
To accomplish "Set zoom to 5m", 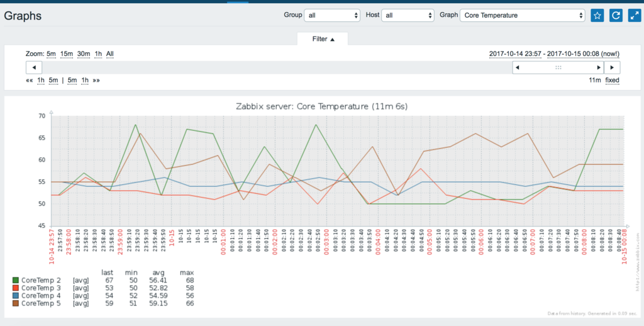I will (51, 54).
